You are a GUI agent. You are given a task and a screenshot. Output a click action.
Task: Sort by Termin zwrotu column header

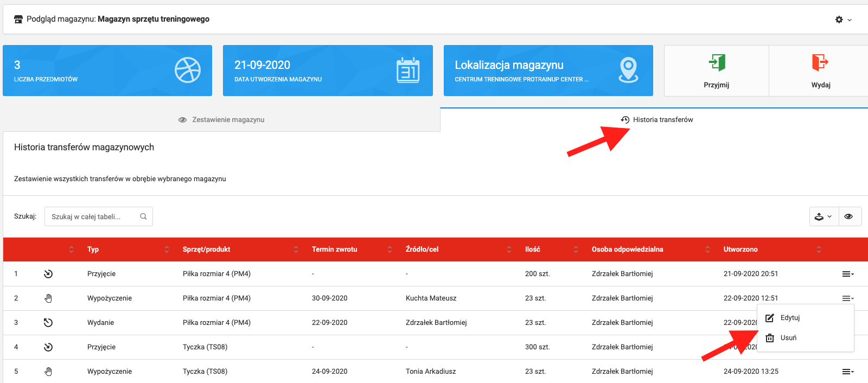[334, 250]
